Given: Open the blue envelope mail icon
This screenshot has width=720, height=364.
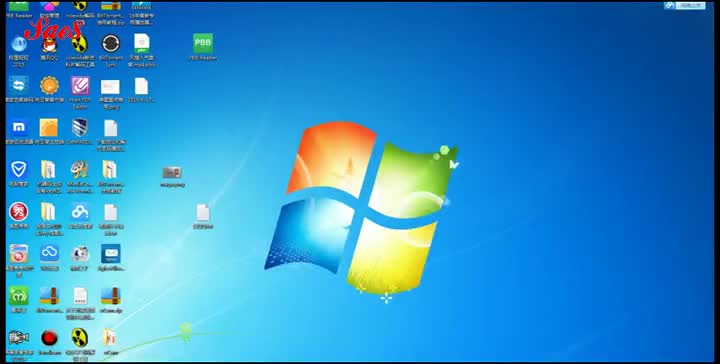Looking at the screenshot, I should (111, 253).
